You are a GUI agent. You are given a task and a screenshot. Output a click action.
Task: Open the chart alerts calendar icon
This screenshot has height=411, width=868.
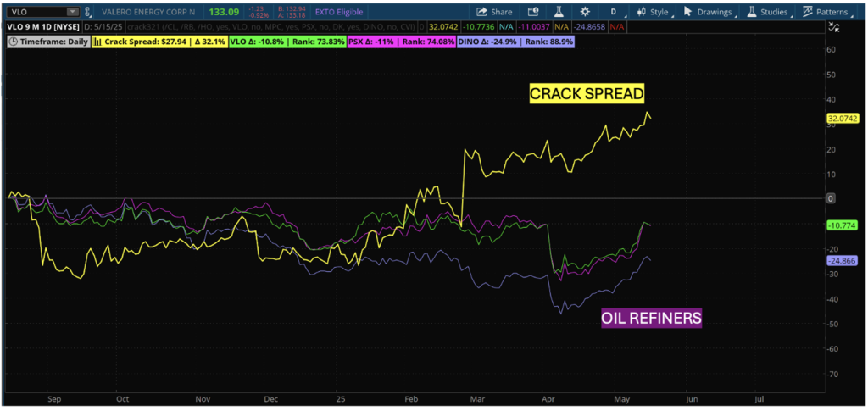(x=532, y=12)
